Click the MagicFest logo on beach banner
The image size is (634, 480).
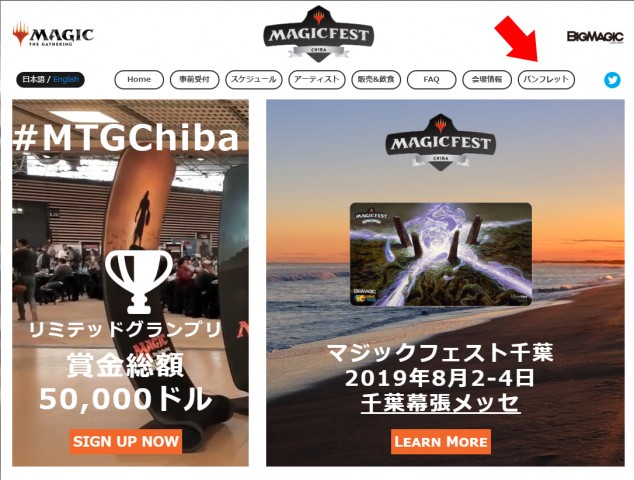pos(440,142)
